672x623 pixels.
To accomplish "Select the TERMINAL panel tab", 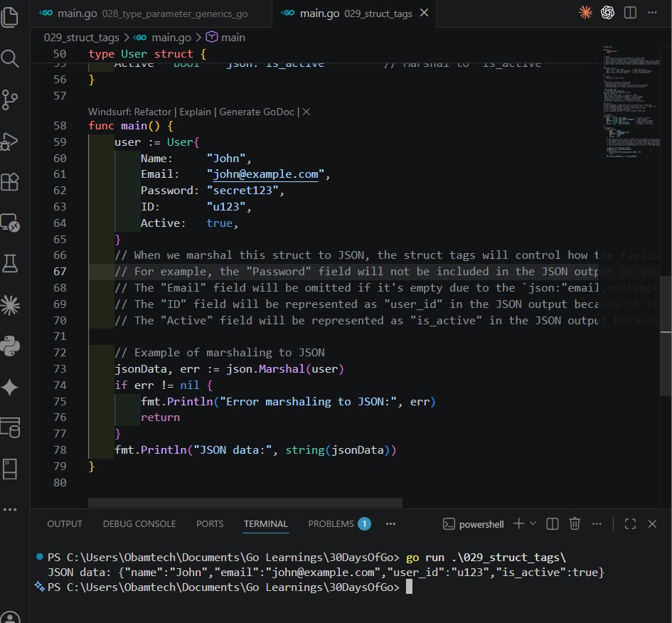I will tap(266, 523).
